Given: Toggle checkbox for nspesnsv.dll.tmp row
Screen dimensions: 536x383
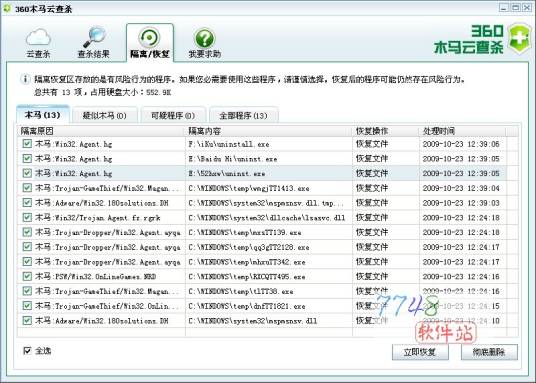Looking at the screenshot, I should click(x=27, y=202).
